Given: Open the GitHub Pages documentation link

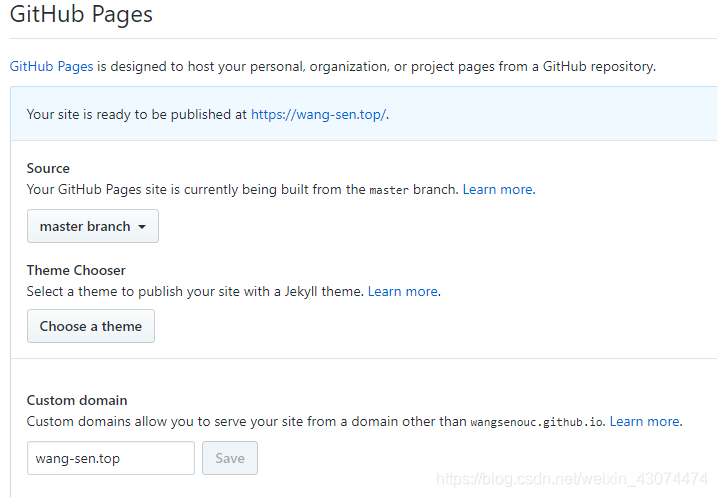Looking at the screenshot, I should click(x=51, y=67).
